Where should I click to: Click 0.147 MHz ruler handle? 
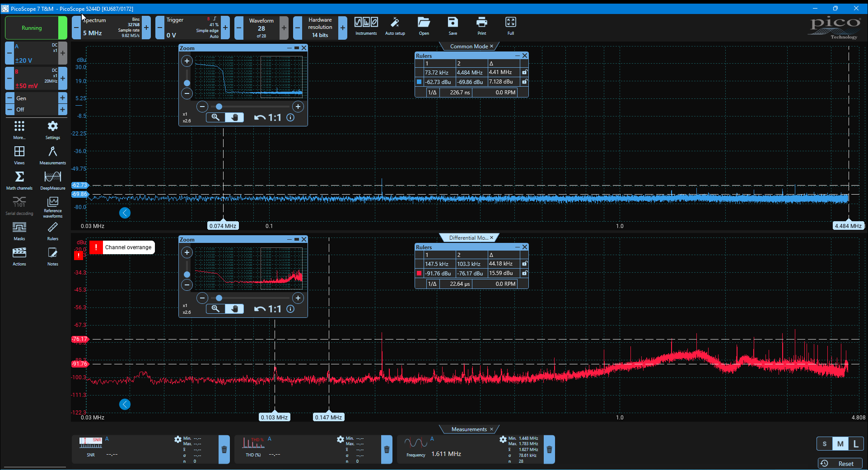329,417
